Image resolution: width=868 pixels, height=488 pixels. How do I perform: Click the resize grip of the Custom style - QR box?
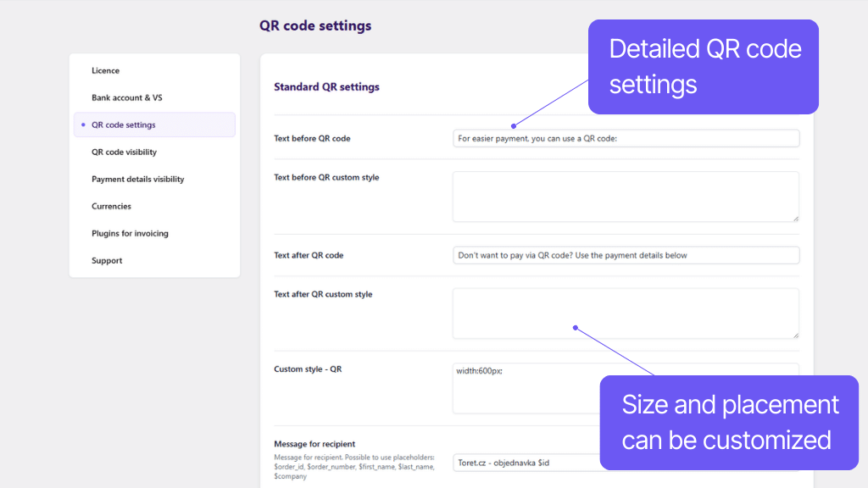click(x=795, y=412)
